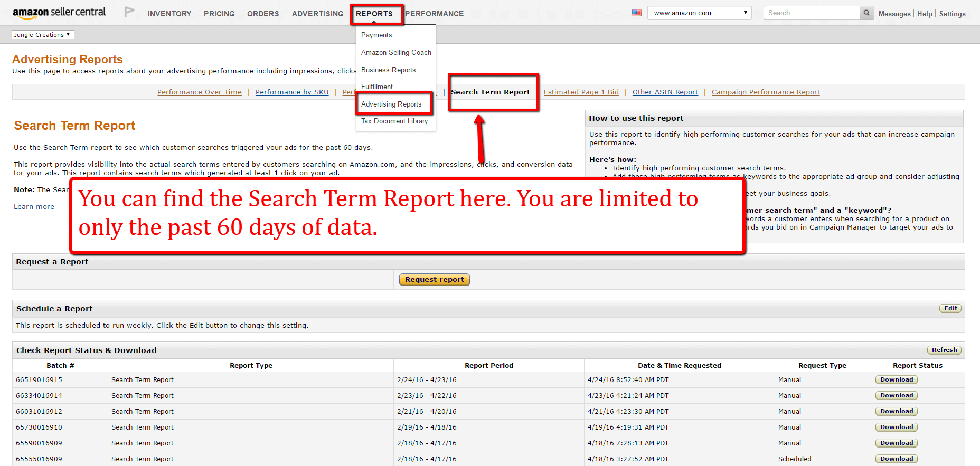Download the Scheduled report batch 65555016909
The width and height of the screenshot is (980, 466).
click(896, 459)
